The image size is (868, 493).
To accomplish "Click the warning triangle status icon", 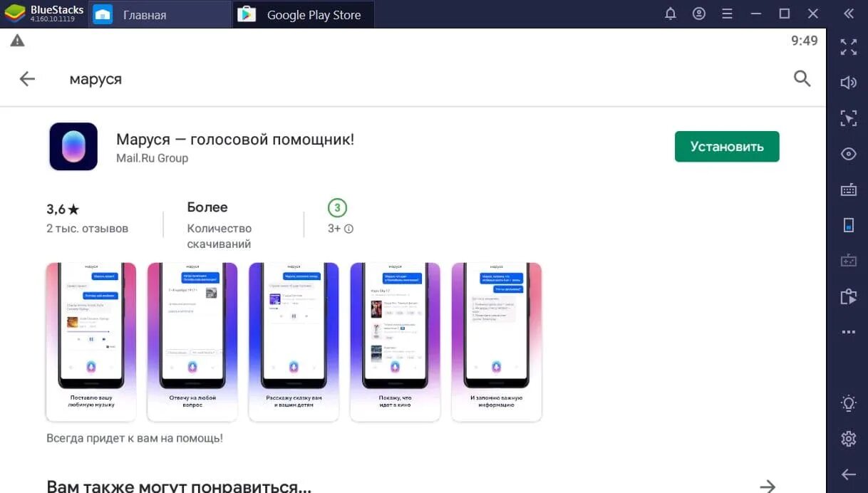I will [x=17, y=41].
